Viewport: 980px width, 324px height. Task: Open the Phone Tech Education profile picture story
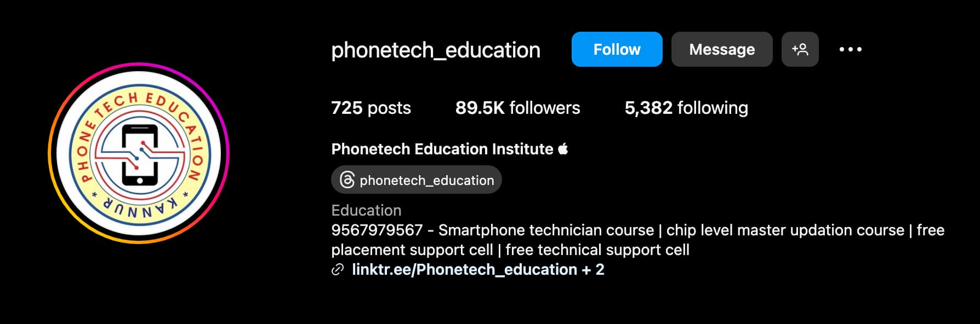(139, 153)
